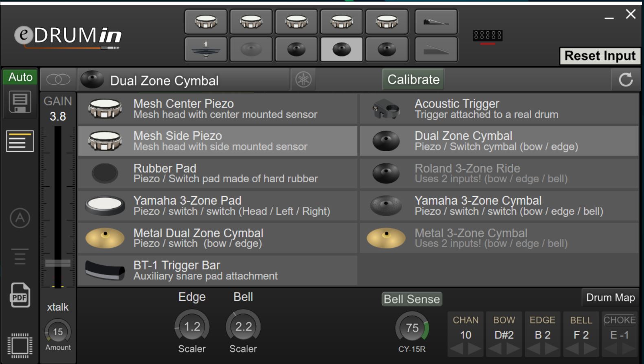Click the Rubber Pad dark disc icon

coord(105,173)
